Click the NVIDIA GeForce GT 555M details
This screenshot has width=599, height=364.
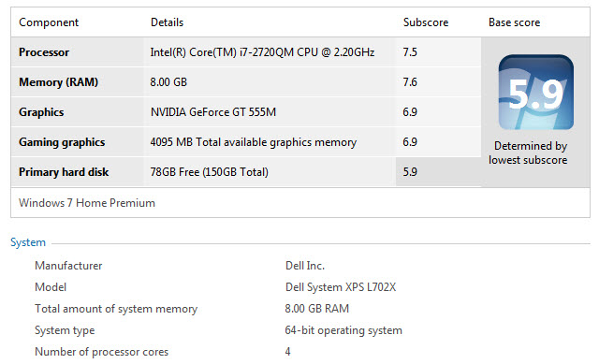pyautogui.click(x=213, y=112)
